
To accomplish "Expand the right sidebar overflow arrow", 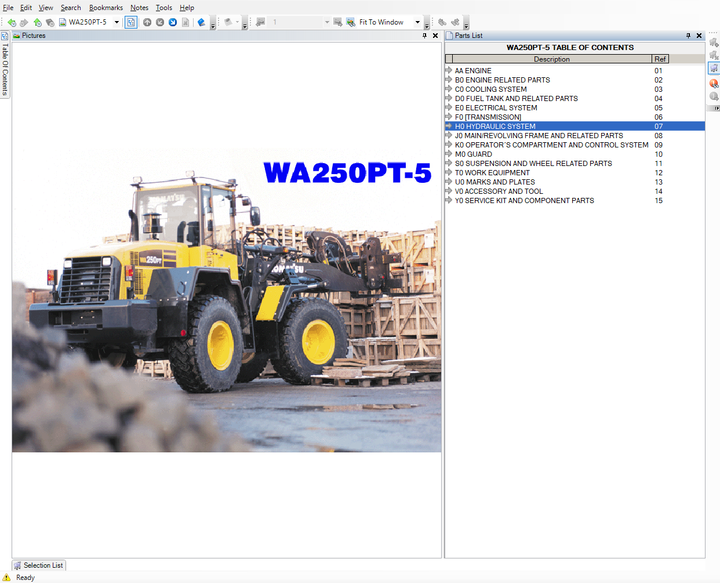I will [x=716, y=108].
